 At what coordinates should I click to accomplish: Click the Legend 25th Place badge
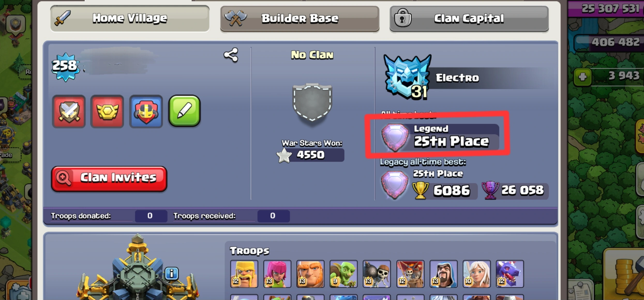point(439,137)
